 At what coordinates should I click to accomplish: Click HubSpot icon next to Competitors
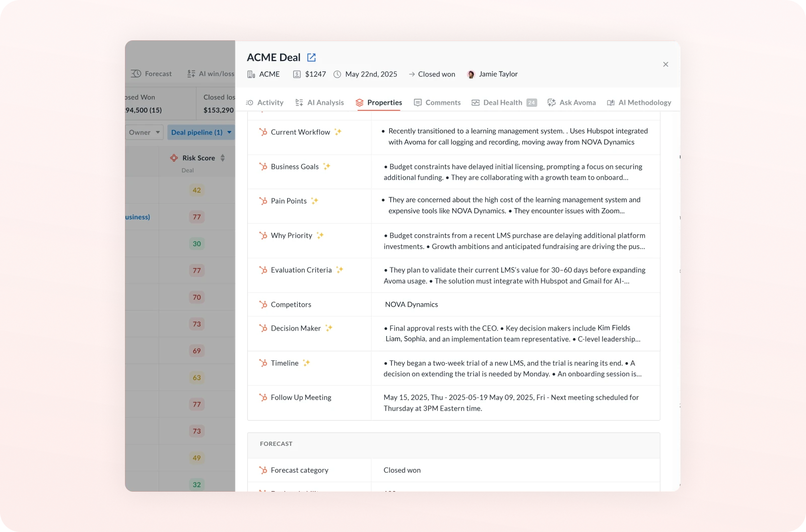(263, 305)
